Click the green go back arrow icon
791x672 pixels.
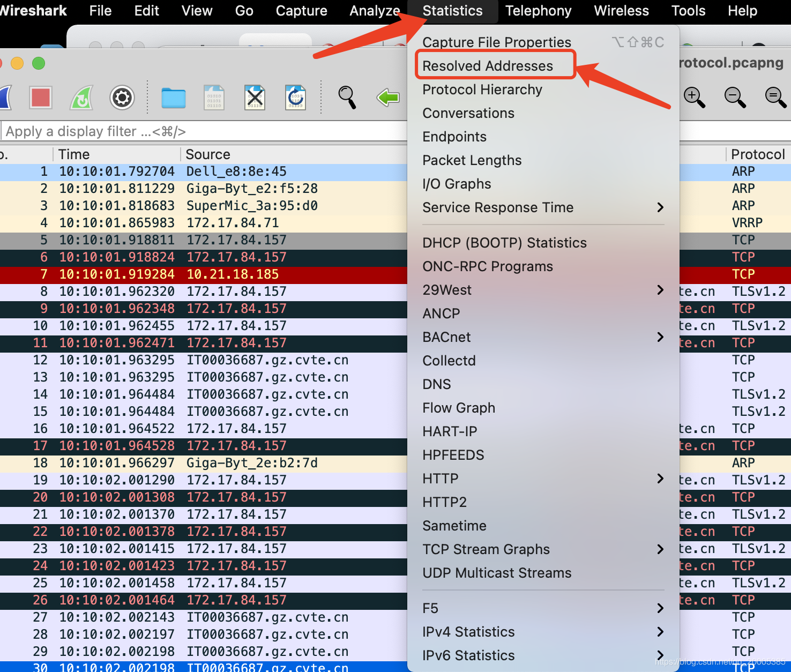point(388,98)
